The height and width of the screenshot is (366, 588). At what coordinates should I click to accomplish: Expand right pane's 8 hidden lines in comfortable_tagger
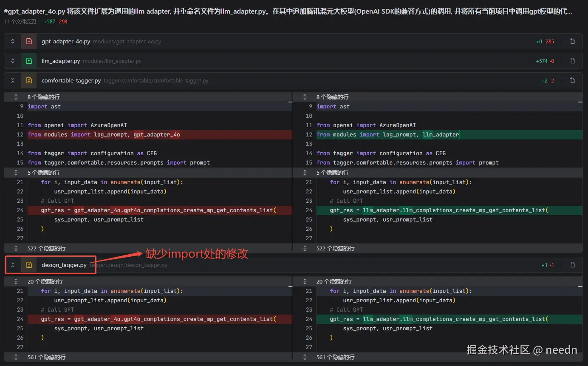coord(305,97)
